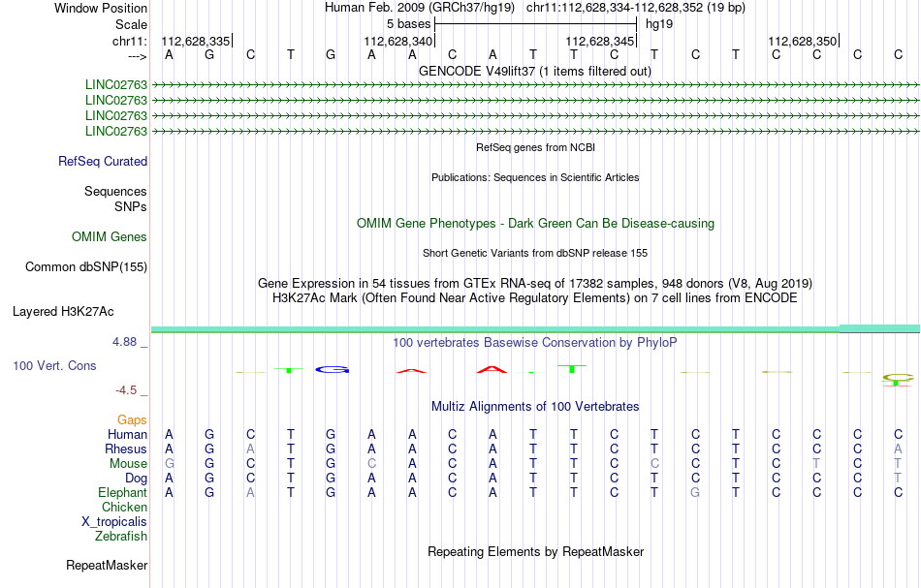The width and height of the screenshot is (921, 588).
Task: Open the RepeatMasker track label
Action: tap(107, 565)
